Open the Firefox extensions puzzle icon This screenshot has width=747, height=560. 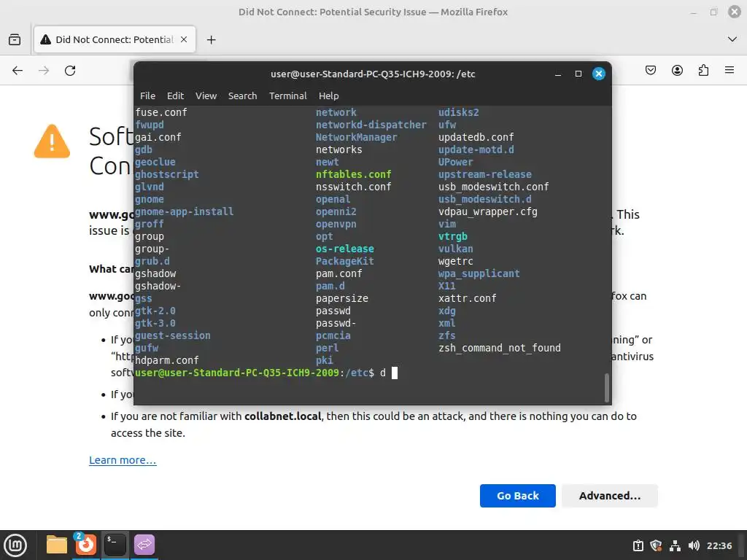point(703,71)
